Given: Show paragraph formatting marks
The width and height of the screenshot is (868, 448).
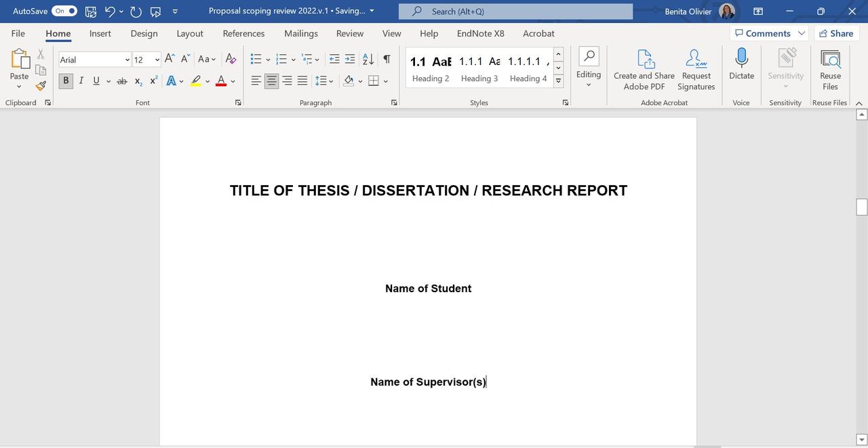Looking at the screenshot, I should pyautogui.click(x=387, y=59).
